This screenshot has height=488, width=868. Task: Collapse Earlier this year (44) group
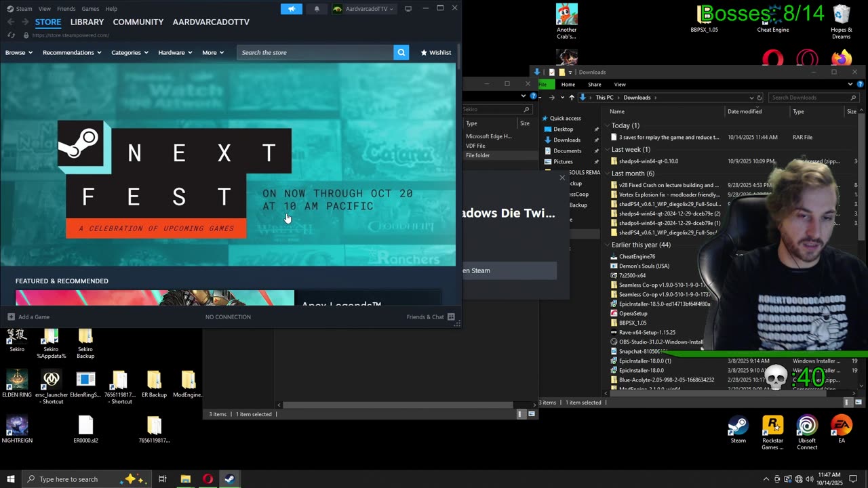point(607,245)
